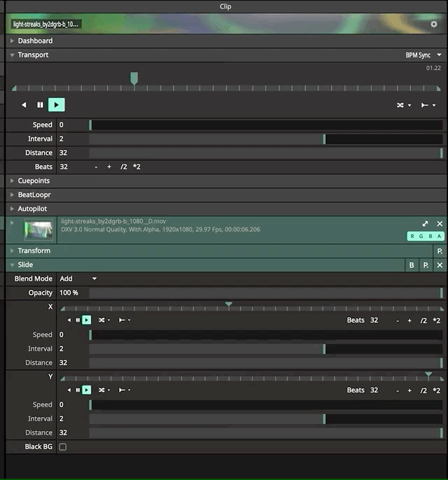Pause the Slide X parameter animation
448x480 pixels.
(78, 320)
